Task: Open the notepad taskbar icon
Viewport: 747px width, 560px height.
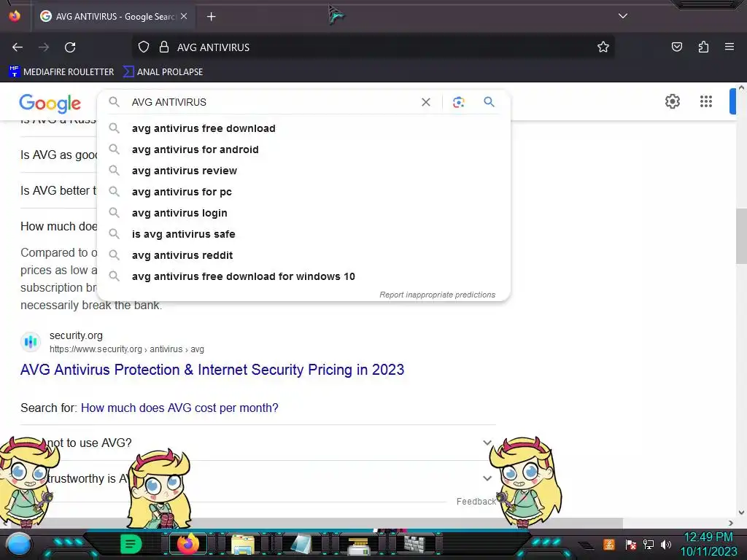Action: [x=301, y=544]
